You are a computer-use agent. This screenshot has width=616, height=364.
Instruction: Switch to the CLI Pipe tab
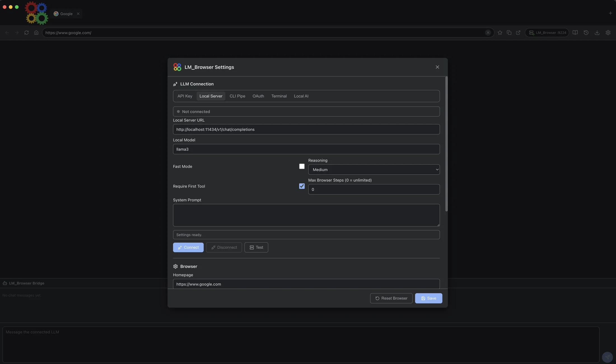[237, 96]
